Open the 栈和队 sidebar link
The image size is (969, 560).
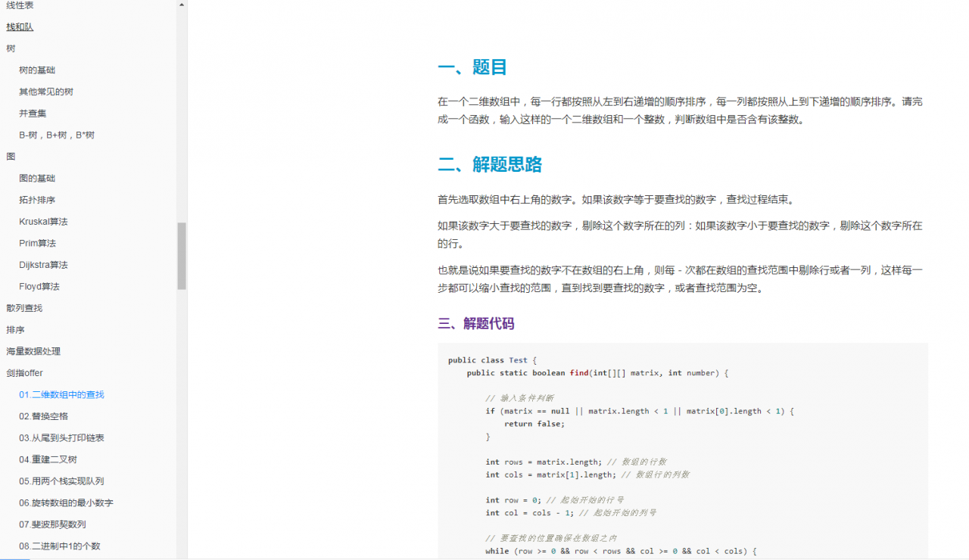point(20,26)
